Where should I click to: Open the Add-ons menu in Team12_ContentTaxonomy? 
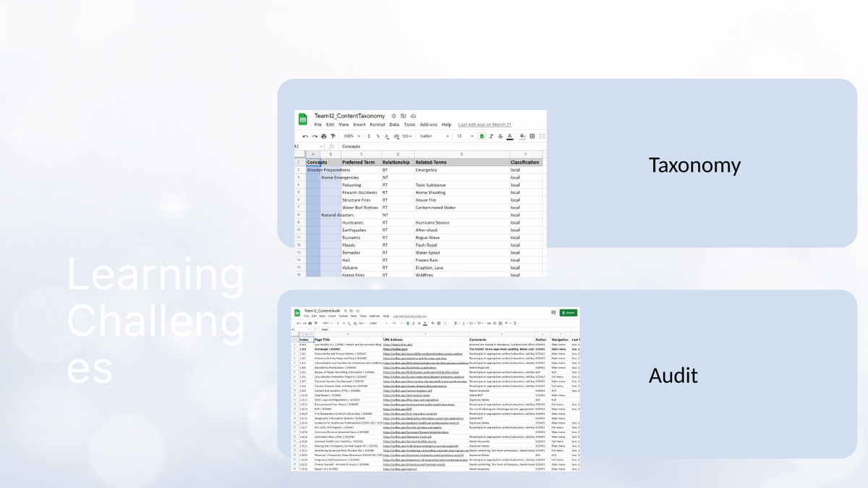428,125
